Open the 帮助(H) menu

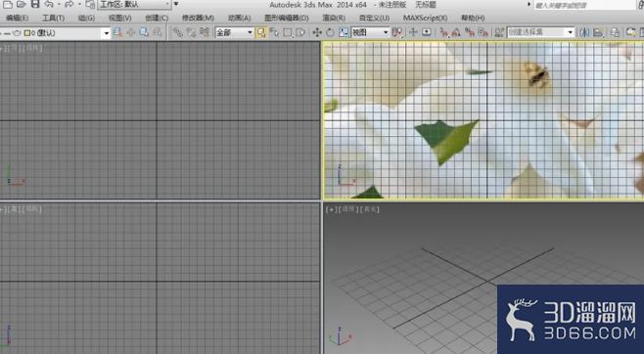pyautogui.click(x=473, y=18)
